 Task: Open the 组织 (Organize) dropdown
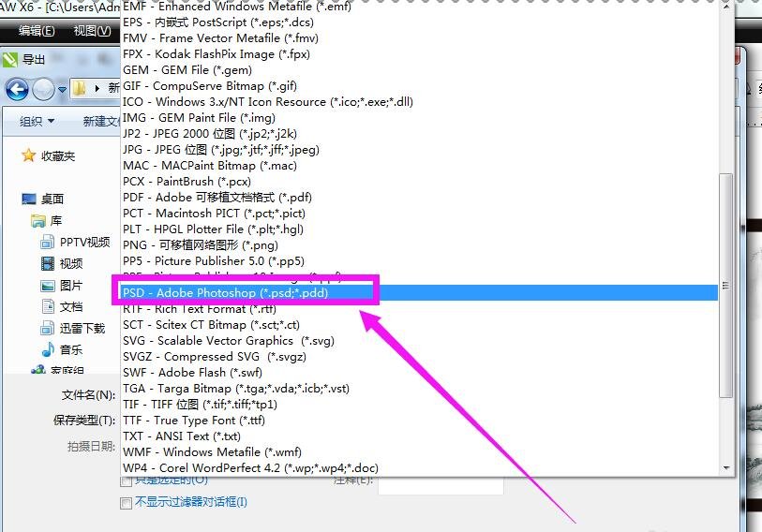pos(37,121)
